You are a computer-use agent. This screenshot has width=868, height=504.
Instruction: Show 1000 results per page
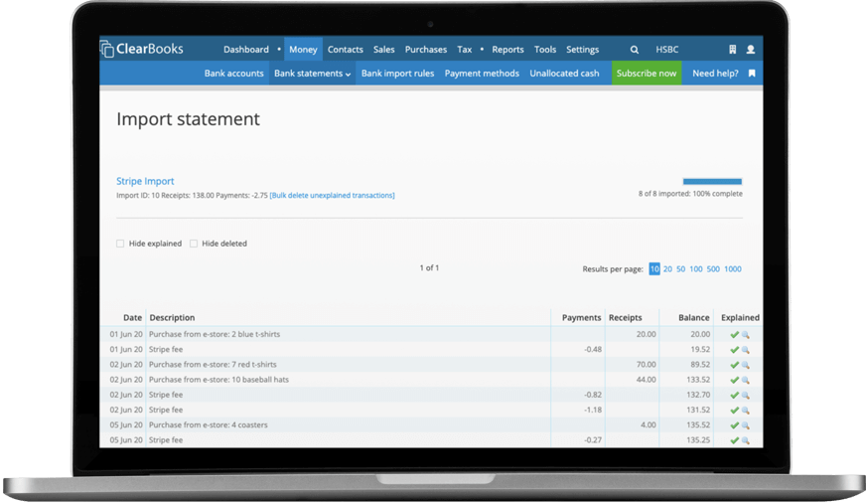(732, 268)
